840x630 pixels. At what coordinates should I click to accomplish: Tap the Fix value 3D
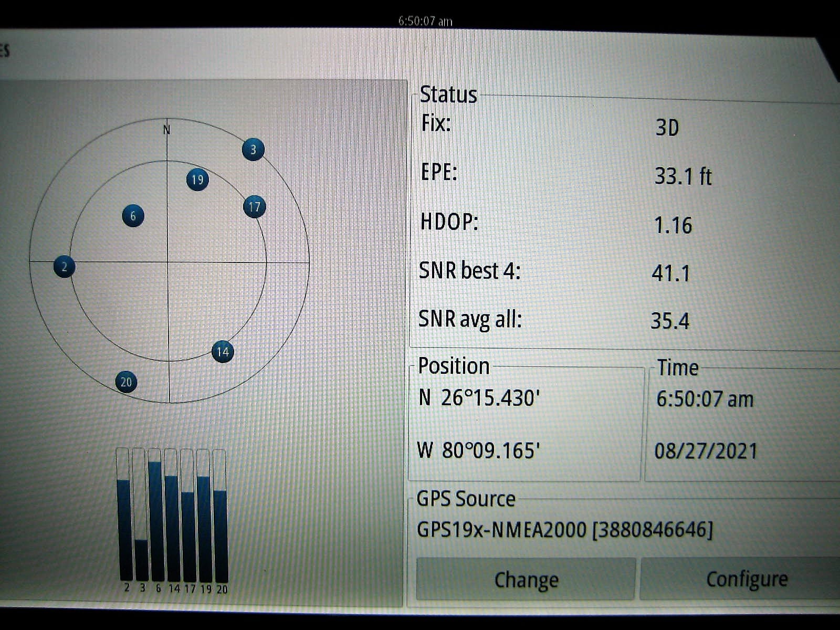tap(667, 128)
